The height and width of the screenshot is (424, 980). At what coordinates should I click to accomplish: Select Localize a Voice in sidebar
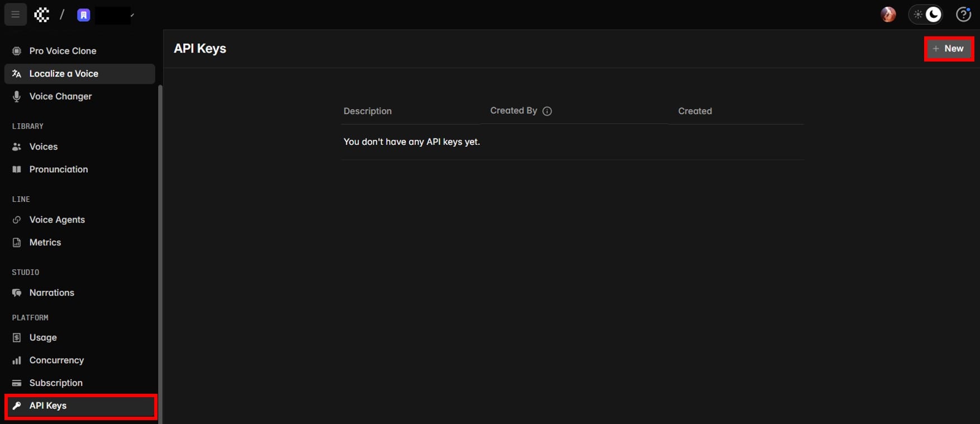click(64, 74)
